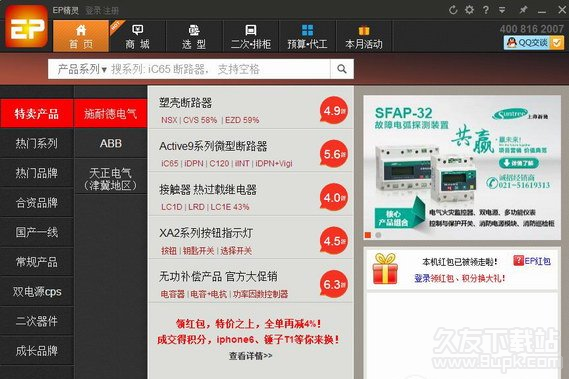The height and width of the screenshot is (379, 569).
Task: Click the red gift box icon
Action: click(x=385, y=269)
